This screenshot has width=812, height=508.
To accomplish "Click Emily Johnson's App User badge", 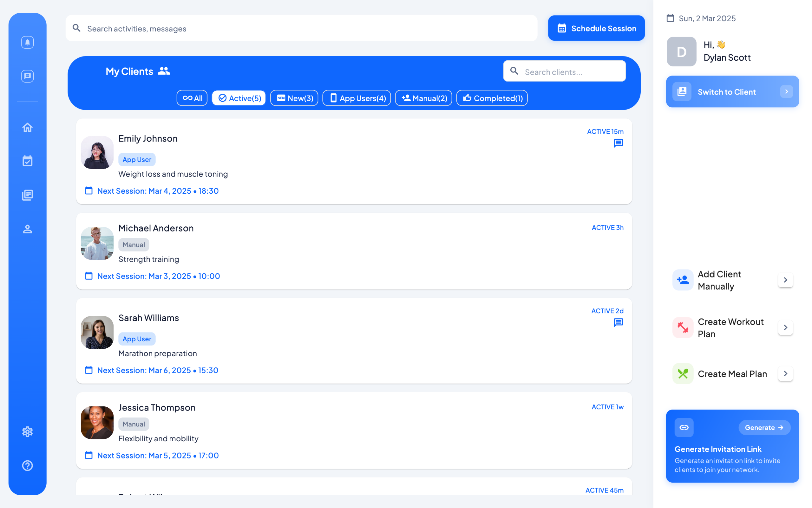I will click(137, 160).
